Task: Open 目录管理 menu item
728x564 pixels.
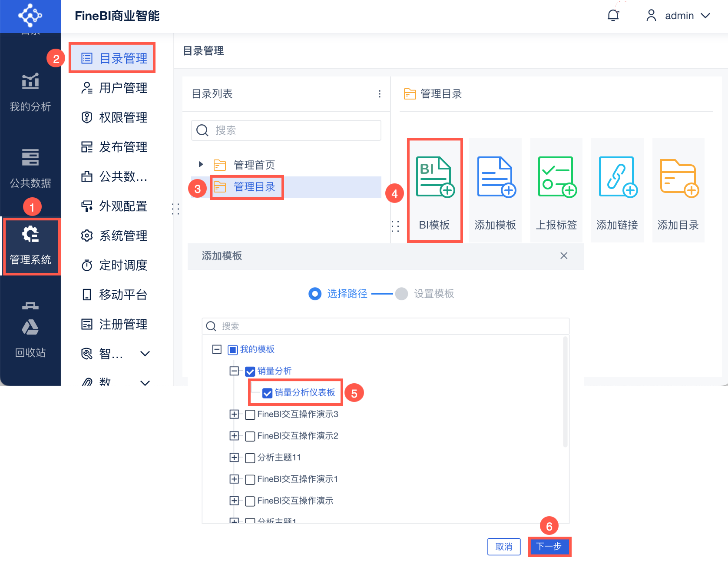Action: pos(113,58)
